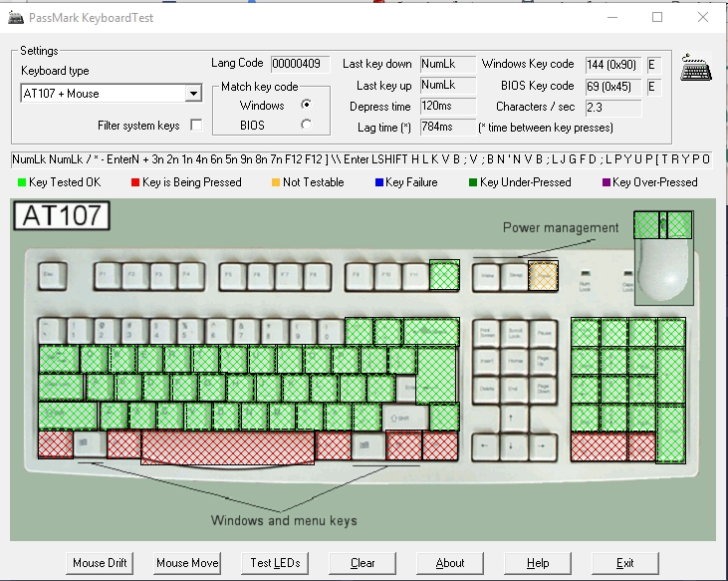Click the orange-highlighted Power key
This screenshot has height=581, width=728.
tap(543, 276)
